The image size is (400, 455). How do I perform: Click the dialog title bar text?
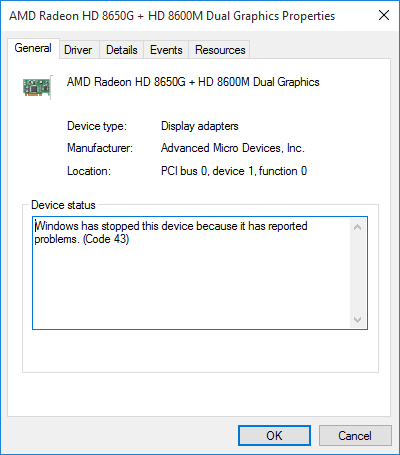(172, 16)
